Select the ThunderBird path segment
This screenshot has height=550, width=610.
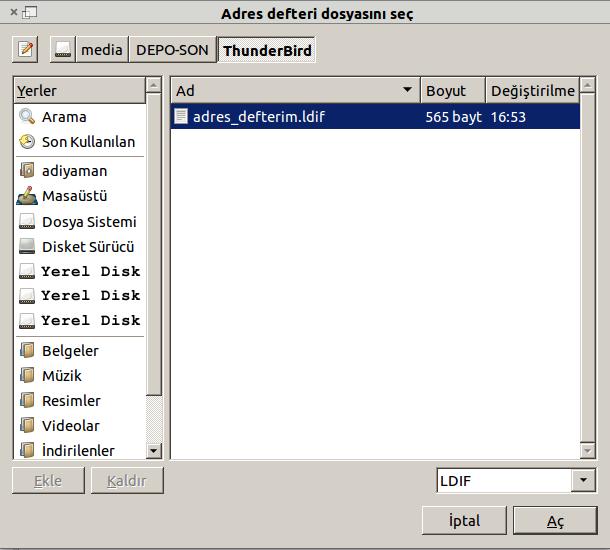tap(267, 50)
